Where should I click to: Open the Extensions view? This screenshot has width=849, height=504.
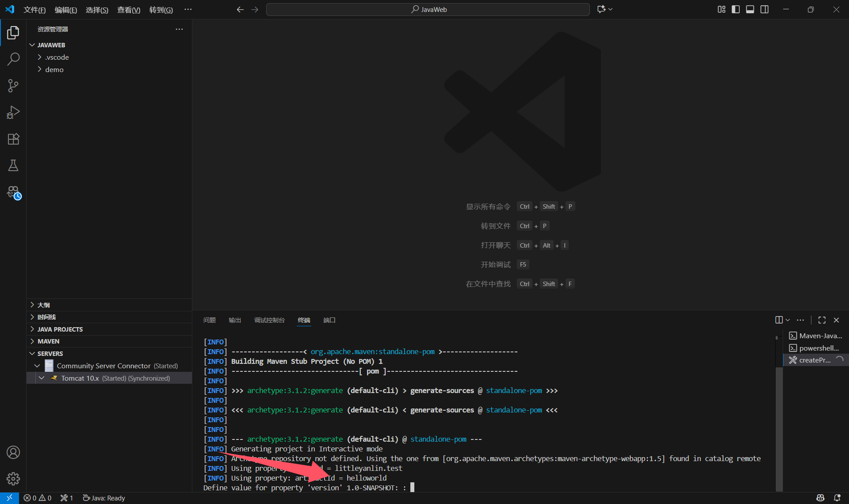[13, 139]
